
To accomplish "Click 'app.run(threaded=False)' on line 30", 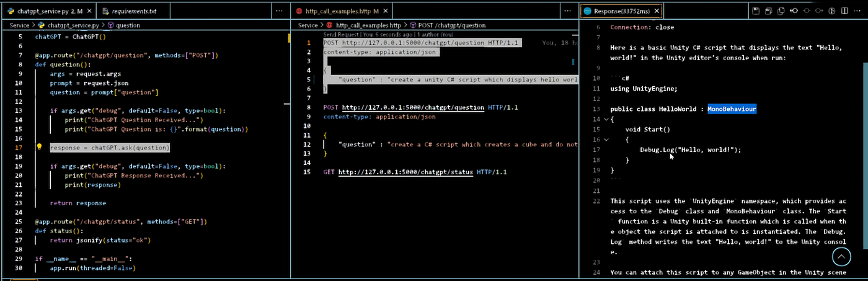I will point(92,268).
